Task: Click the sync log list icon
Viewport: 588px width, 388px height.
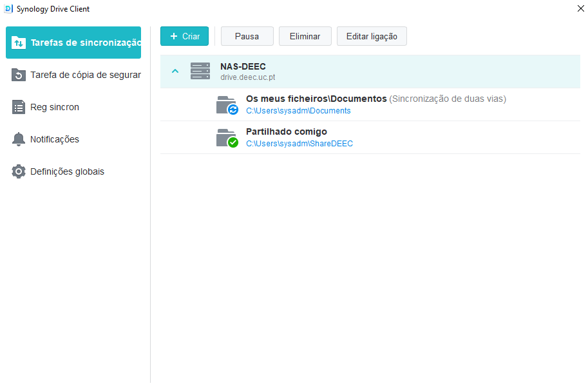Action: (19, 107)
